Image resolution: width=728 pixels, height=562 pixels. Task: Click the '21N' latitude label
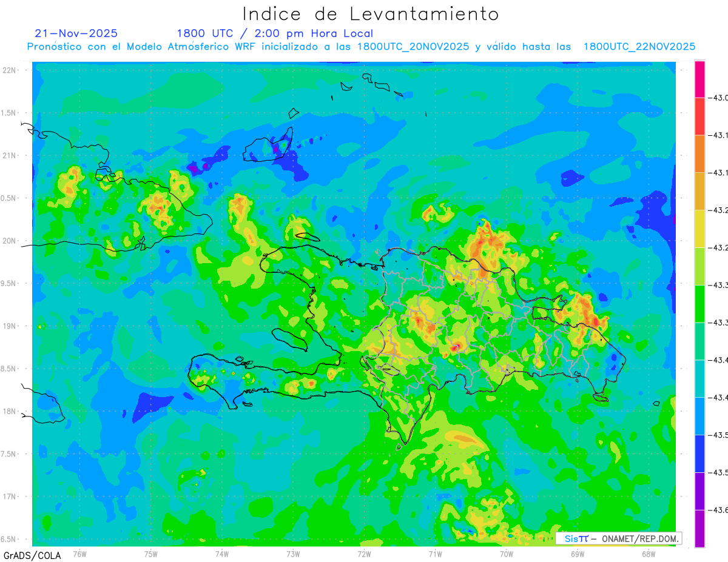click(x=10, y=155)
